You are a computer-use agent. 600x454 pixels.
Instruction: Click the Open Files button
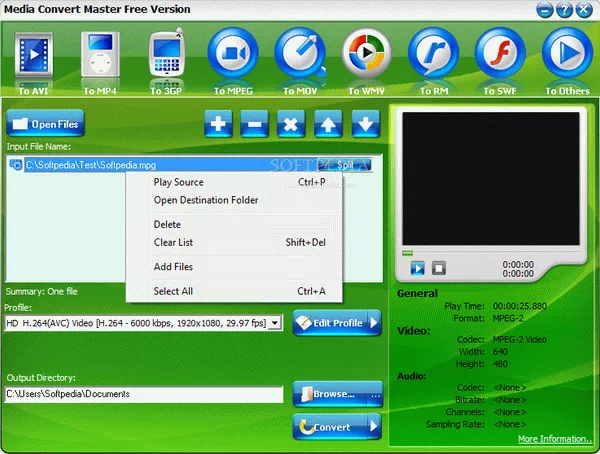point(45,125)
